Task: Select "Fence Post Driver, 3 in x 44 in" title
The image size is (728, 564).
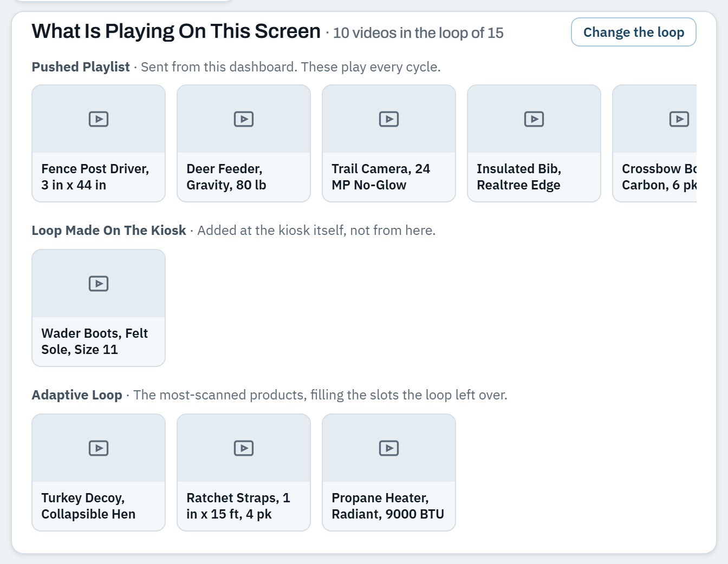Action: click(x=95, y=177)
